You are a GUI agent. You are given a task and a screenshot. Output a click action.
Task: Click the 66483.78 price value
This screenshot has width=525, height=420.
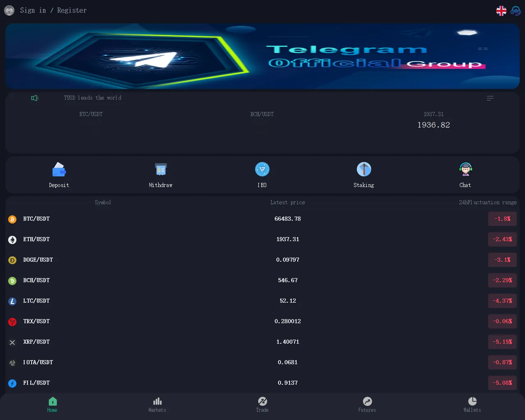pyautogui.click(x=288, y=219)
